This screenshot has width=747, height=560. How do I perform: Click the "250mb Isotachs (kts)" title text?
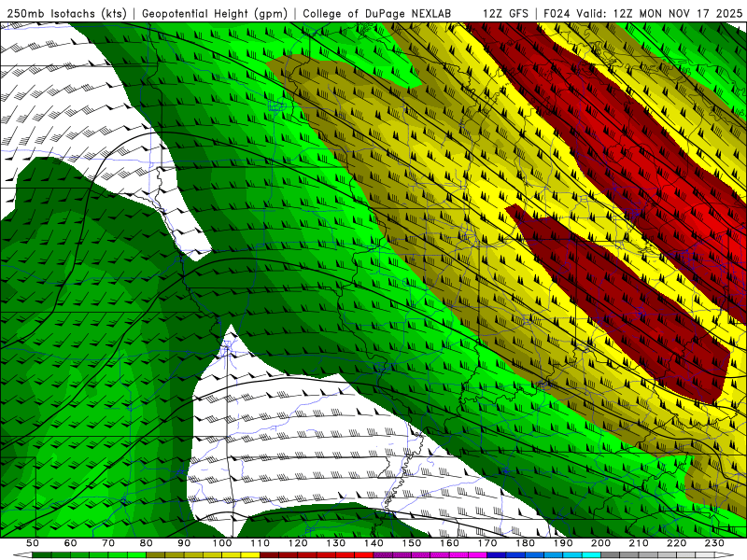(66, 13)
